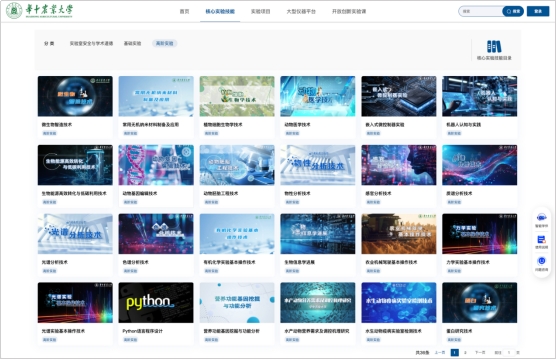556x360 pixels.
Task: Switch to the 实验项目 nav tab
Action: click(x=261, y=11)
